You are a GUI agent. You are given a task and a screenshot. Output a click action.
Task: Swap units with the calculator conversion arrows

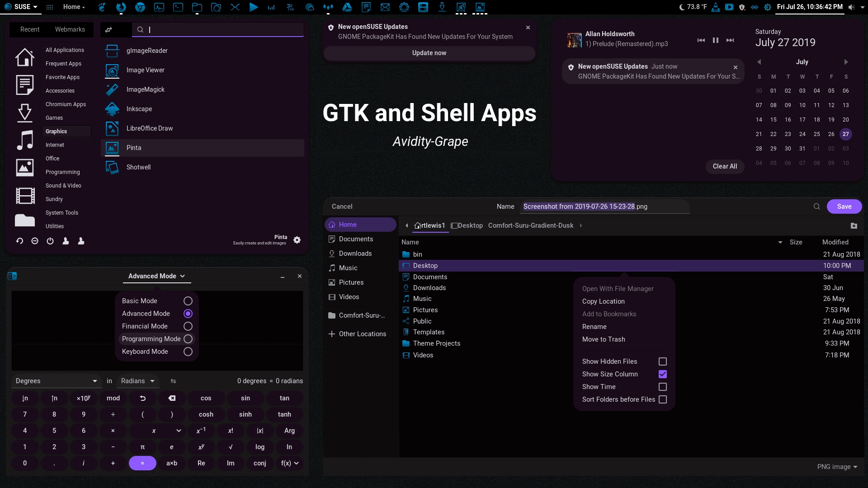coord(173,381)
